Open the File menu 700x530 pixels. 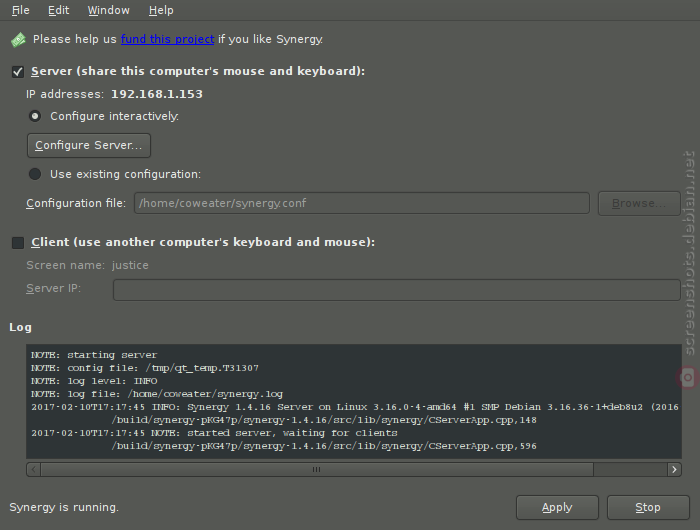[x=21, y=10]
